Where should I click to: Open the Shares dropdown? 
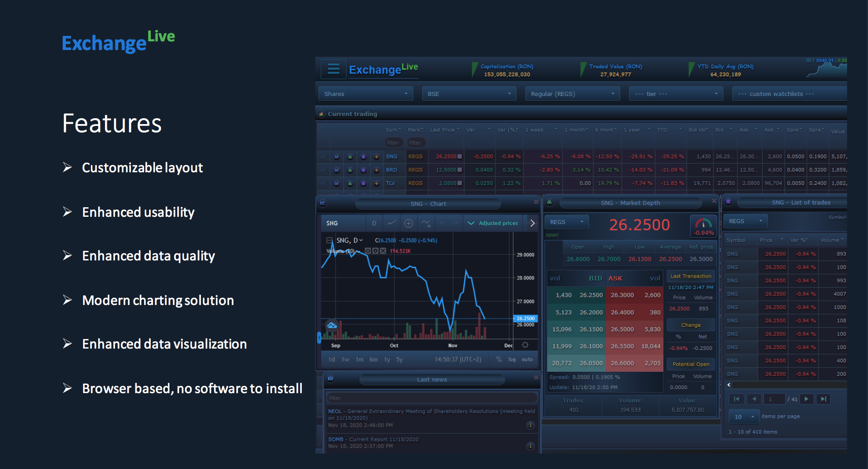366,94
